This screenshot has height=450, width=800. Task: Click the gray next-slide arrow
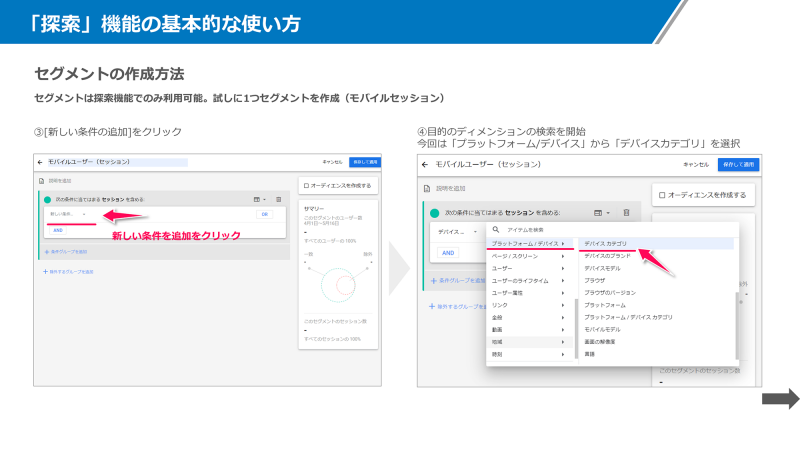[780, 400]
